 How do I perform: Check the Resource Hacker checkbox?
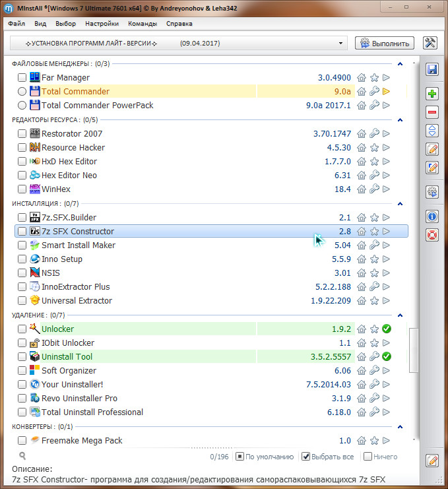click(x=22, y=148)
